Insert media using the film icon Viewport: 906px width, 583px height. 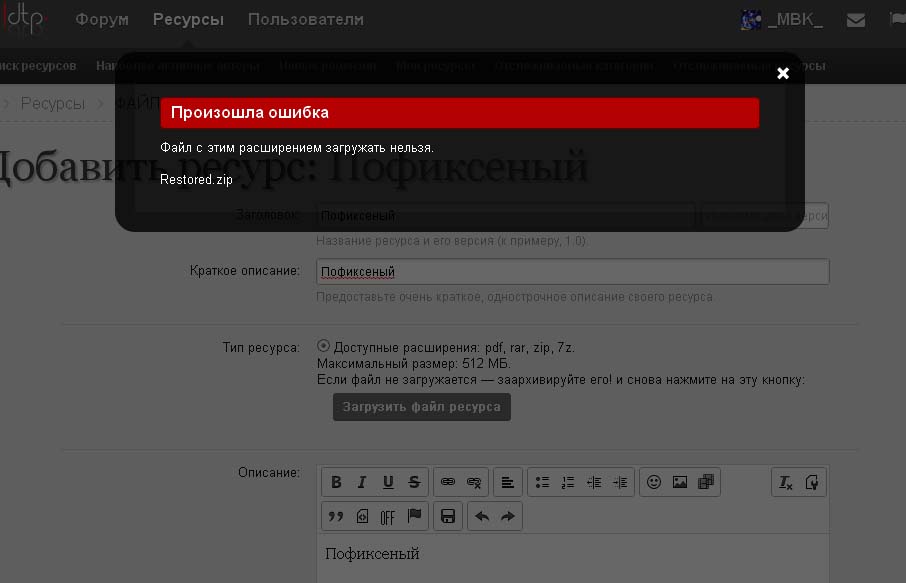tap(706, 482)
